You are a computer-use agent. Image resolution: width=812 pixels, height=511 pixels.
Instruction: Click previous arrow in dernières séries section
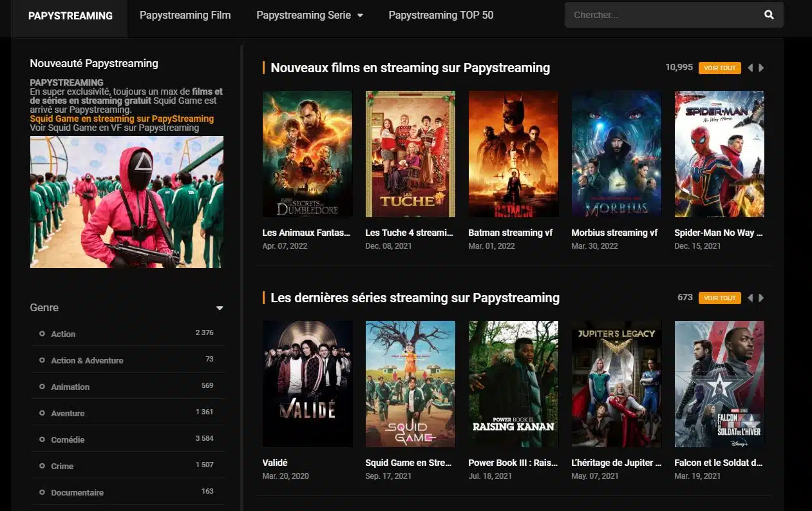point(750,298)
